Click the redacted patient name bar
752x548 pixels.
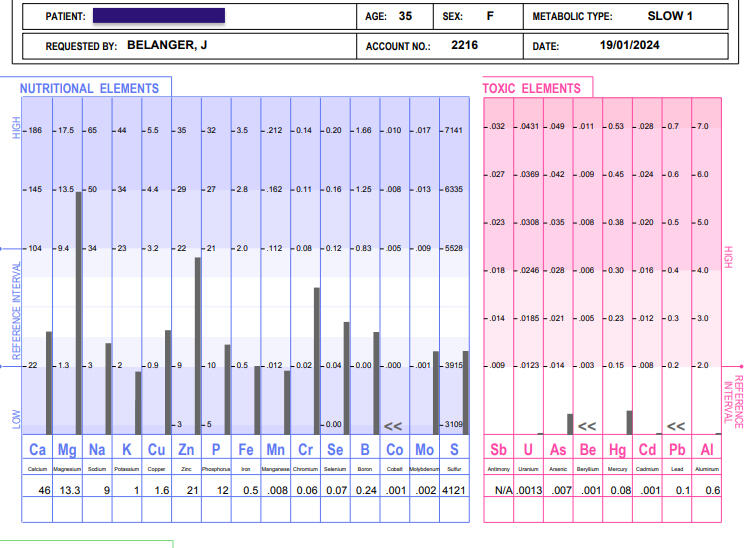pos(158,17)
